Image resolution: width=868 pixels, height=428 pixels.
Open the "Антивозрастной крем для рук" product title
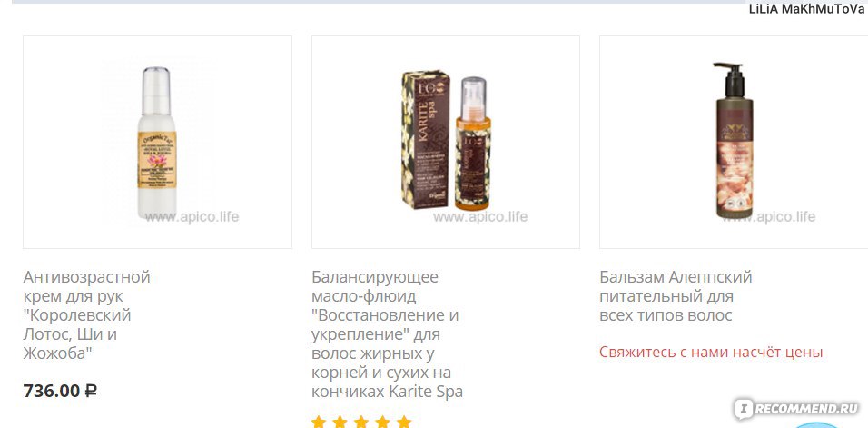click(86, 314)
